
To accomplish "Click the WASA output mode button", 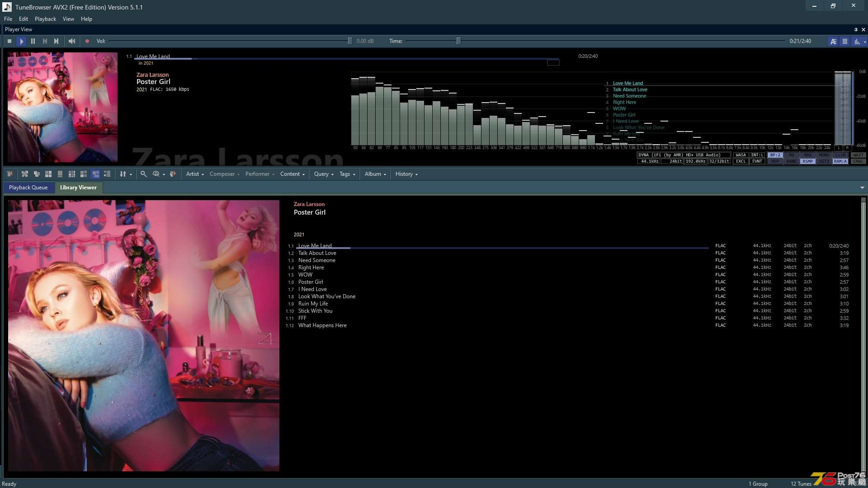I will pos(741,155).
